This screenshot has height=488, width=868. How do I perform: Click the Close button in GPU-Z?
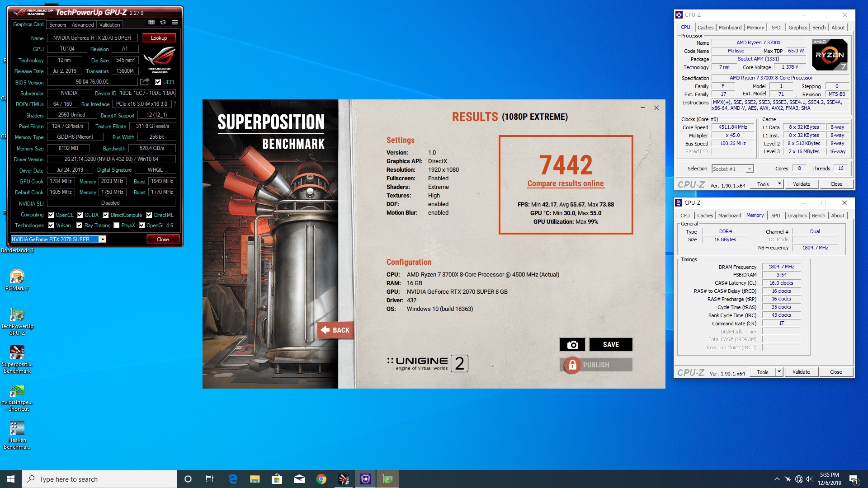point(163,239)
